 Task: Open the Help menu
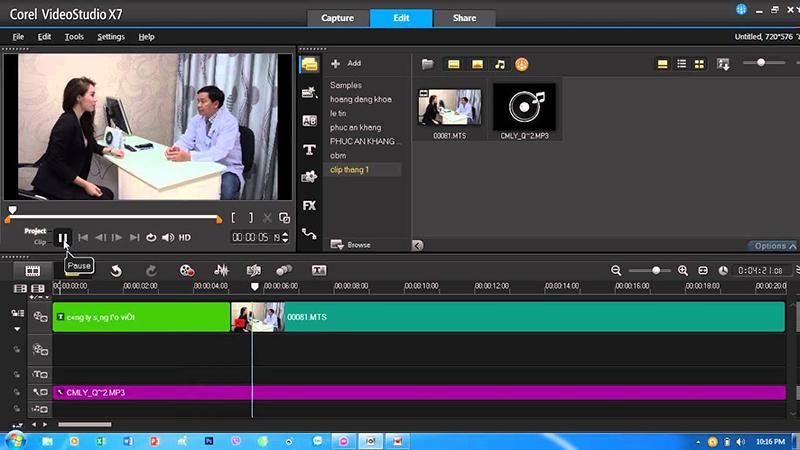(146, 37)
